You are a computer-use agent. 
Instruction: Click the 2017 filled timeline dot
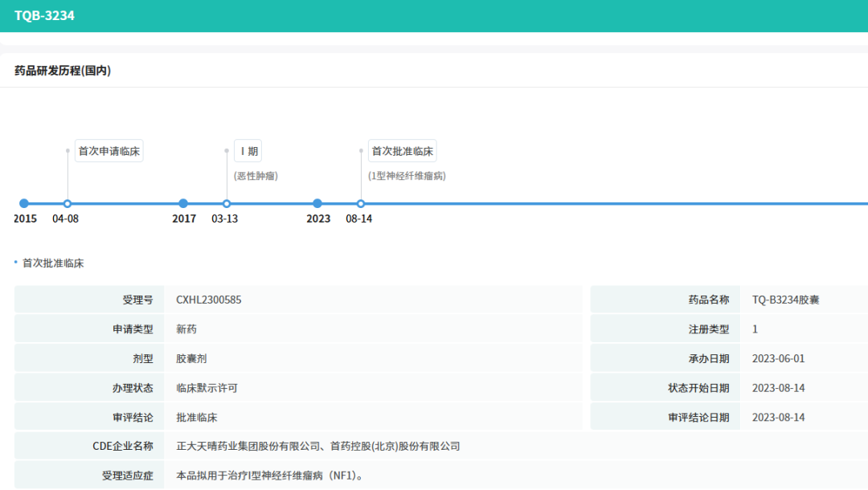pyautogui.click(x=183, y=203)
